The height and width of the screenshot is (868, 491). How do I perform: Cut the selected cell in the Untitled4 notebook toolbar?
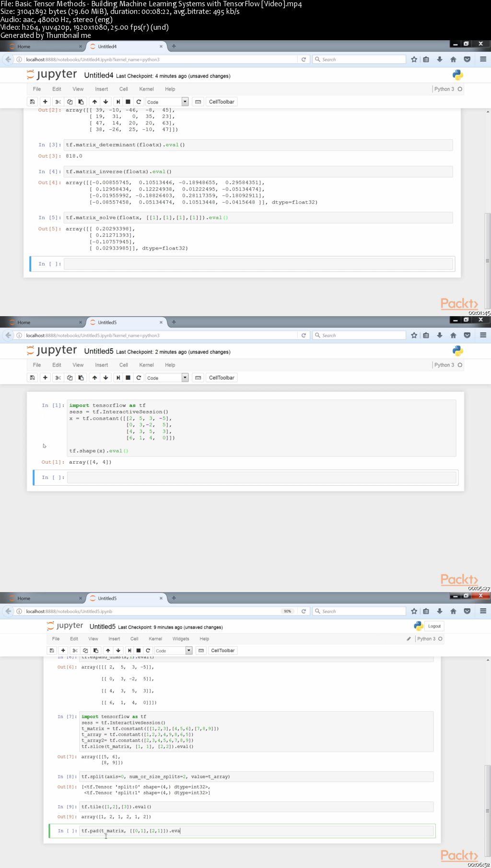58,102
